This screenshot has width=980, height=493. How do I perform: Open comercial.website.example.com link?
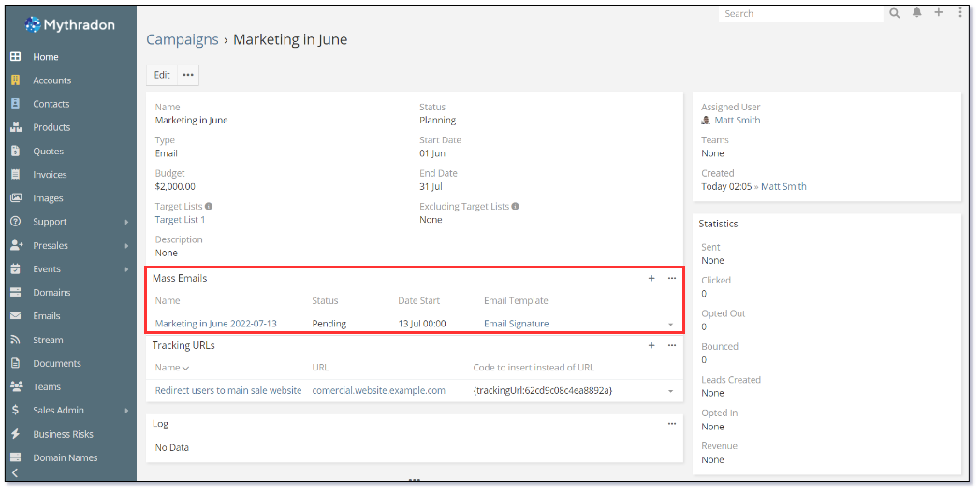coord(379,390)
